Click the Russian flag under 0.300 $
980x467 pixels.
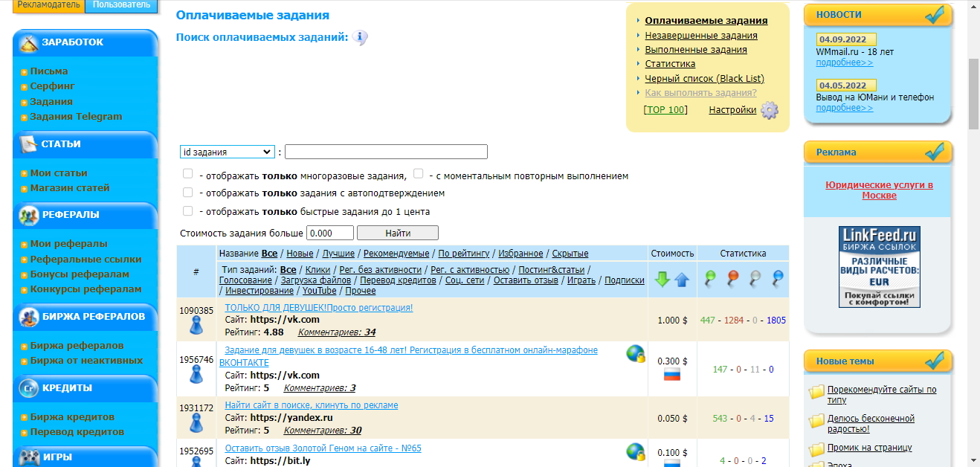(672, 374)
